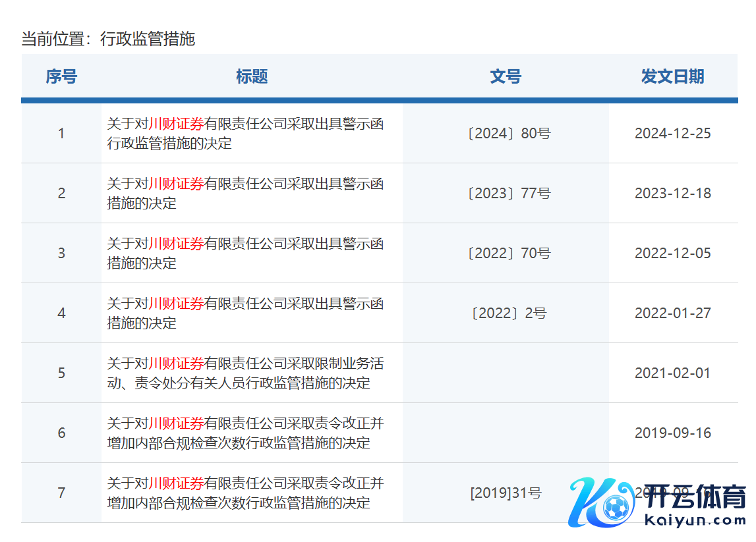Viewport: 756px width, 542px height.
Task: Click the date 2022-12-05
Action: 672,254
